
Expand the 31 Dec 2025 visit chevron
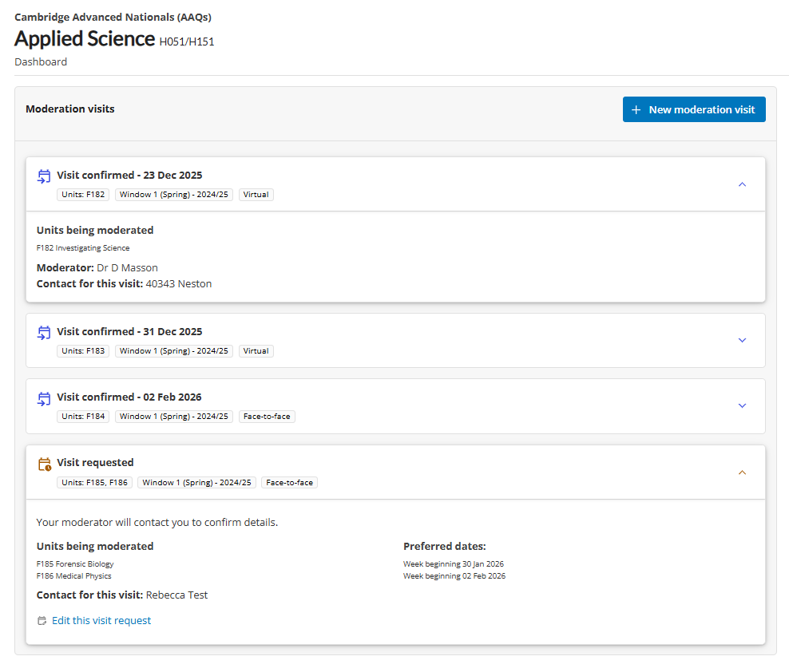[742, 340]
